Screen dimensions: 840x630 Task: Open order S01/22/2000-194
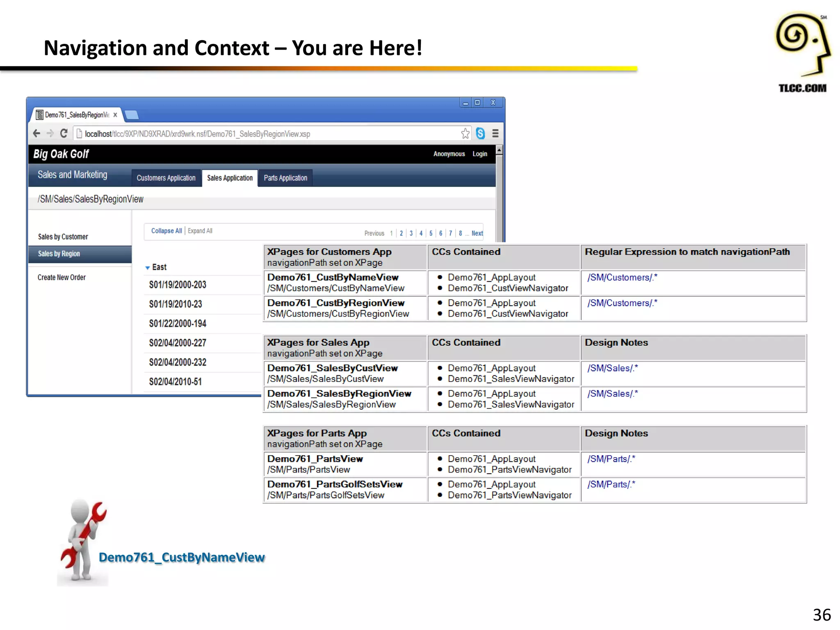click(x=178, y=324)
